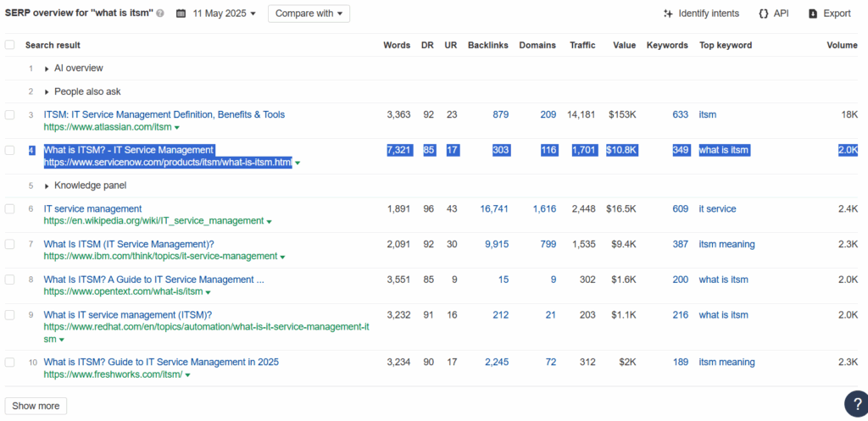This screenshot has height=421, width=868.
Task: Click the Show more button
Action: tap(36, 406)
